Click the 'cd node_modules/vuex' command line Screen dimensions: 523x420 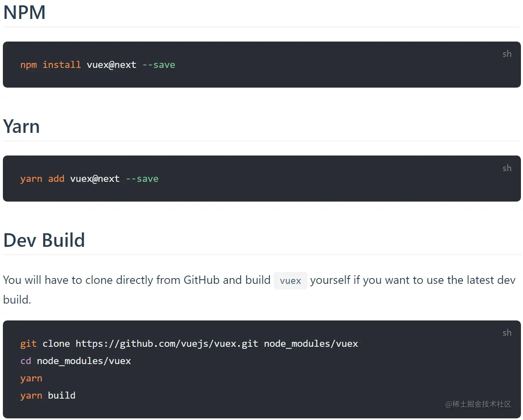tap(76, 361)
